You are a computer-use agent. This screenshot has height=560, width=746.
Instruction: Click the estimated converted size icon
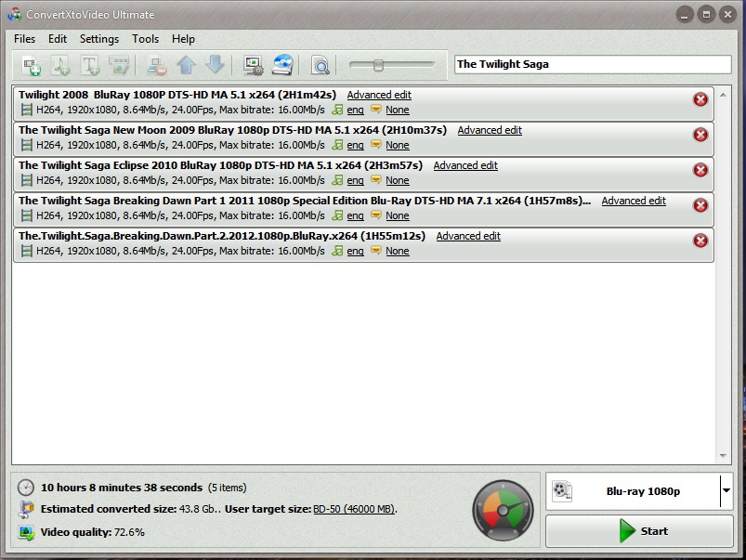click(x=26, y=509)
